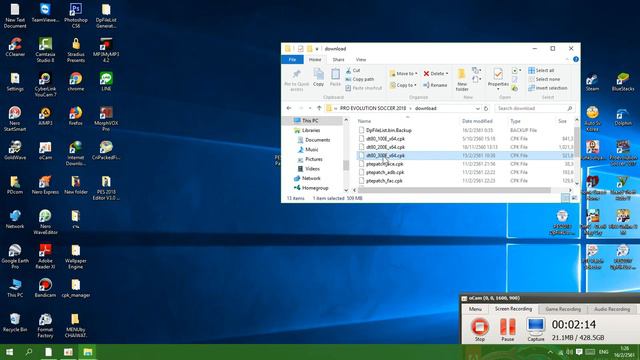Viewport: 640px width, 360px height.
Task: Select the Steam desktop shortcut
Action: (592, 82)
